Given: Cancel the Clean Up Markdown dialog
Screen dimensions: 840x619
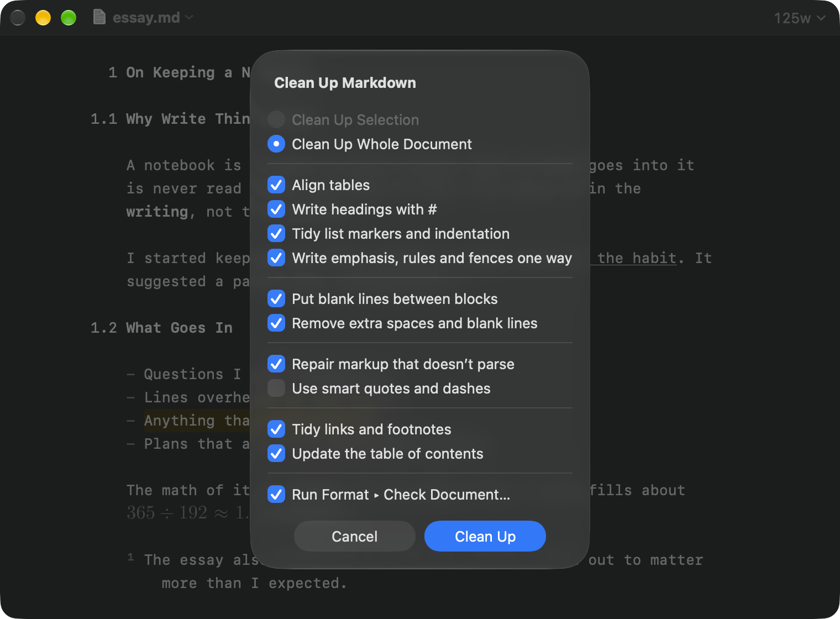Looking at the screenshot, I should tap(355, 536).
